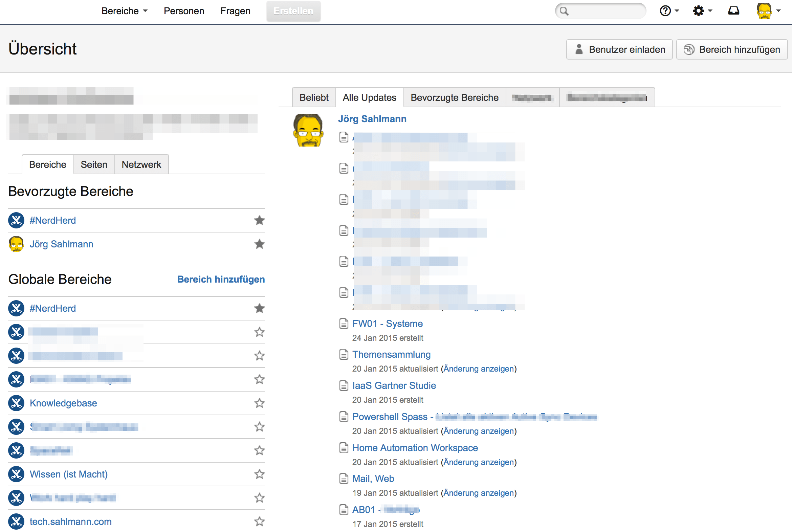Click the Knowledgebase space logo icon

tap(16, 403)
